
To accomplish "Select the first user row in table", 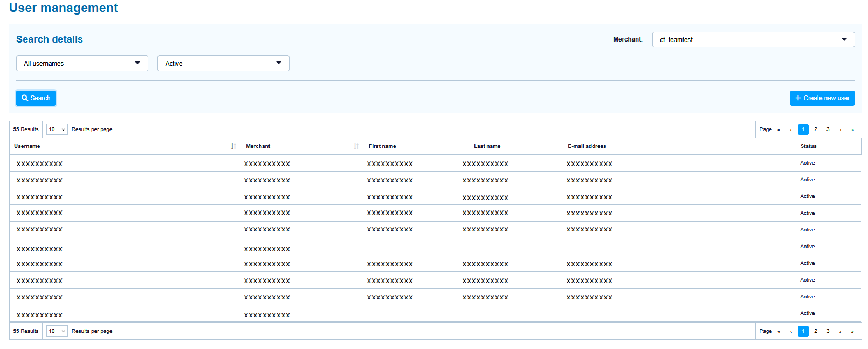I will 39,163.
